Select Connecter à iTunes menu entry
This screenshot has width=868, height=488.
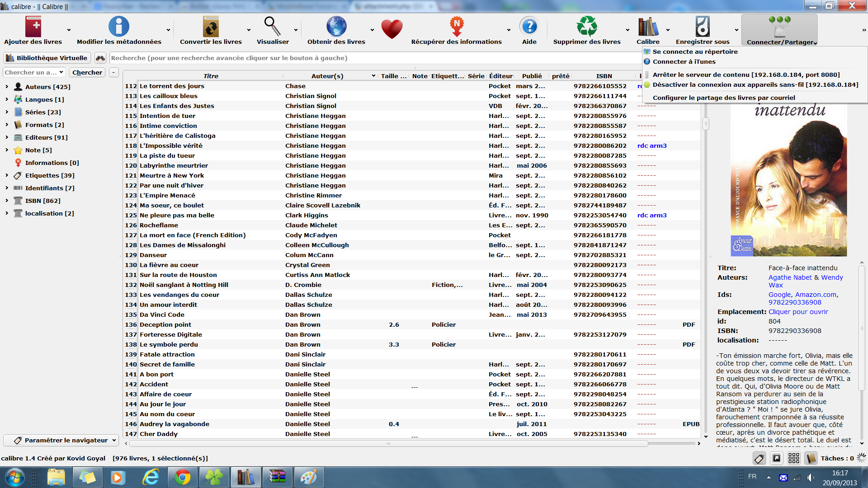684,61
